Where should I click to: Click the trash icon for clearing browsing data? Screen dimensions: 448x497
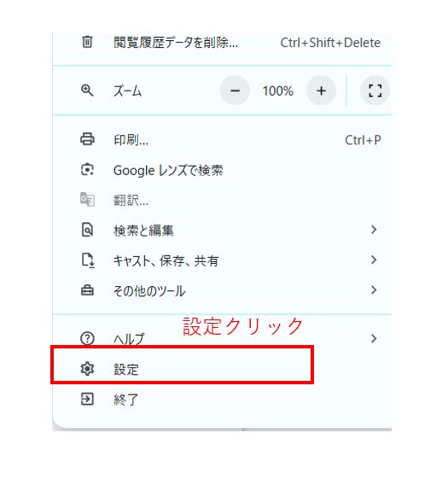point(87,42)
